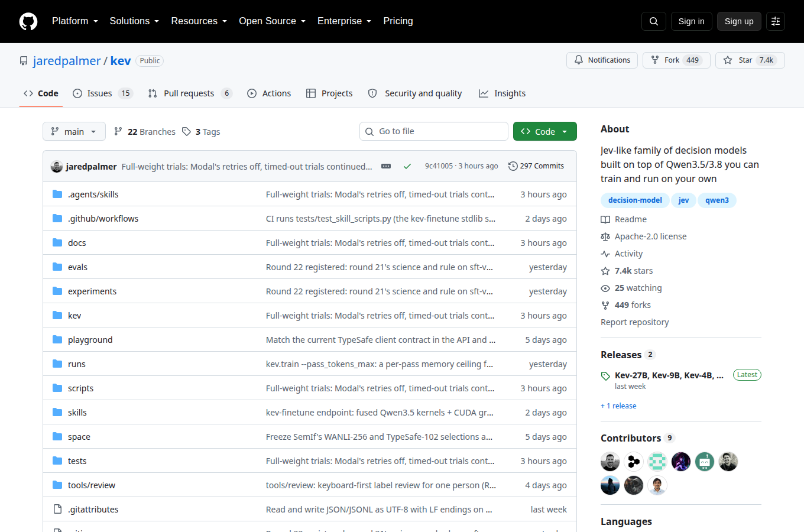View 3 Tags link

pos(201,131)
